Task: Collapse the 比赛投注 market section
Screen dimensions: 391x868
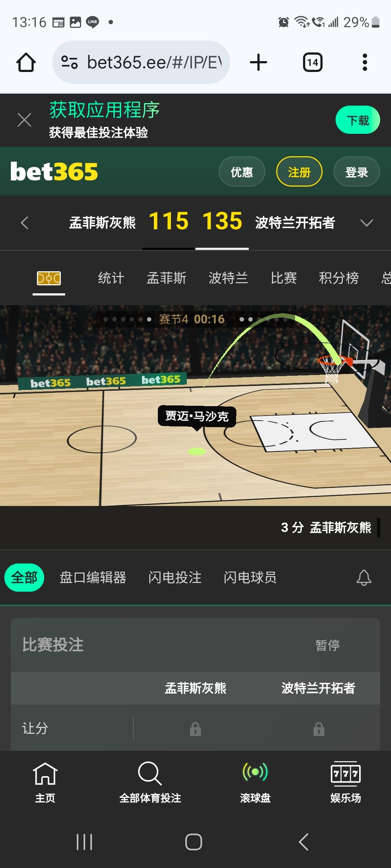Action: 195,645
